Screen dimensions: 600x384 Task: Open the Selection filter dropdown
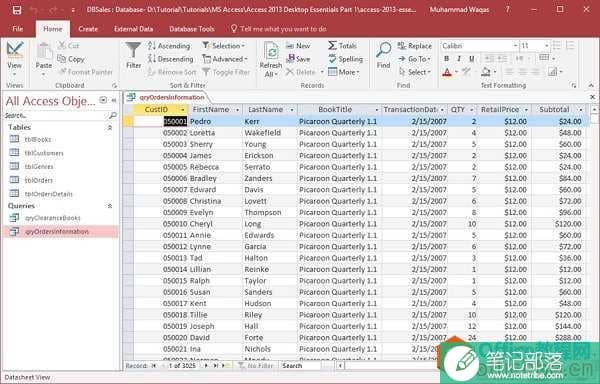coord(224,46)
